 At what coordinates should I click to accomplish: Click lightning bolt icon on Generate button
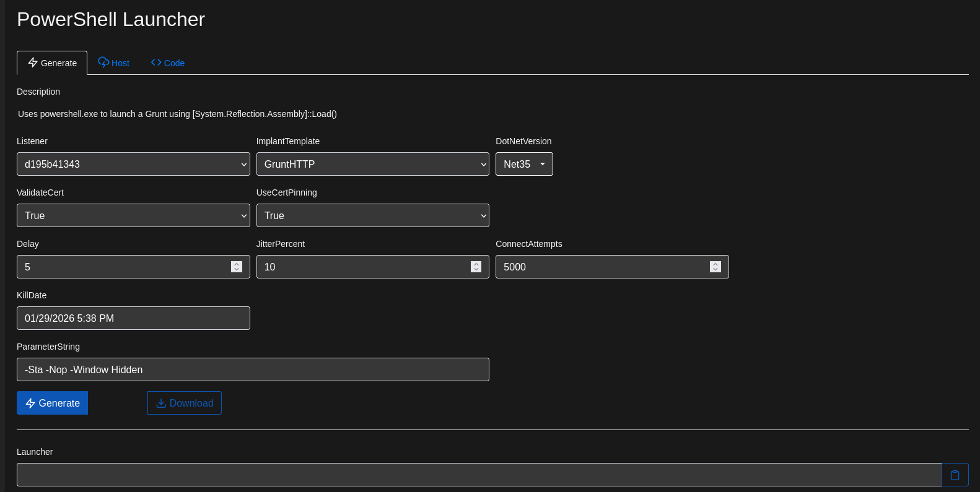click(30, 403)
